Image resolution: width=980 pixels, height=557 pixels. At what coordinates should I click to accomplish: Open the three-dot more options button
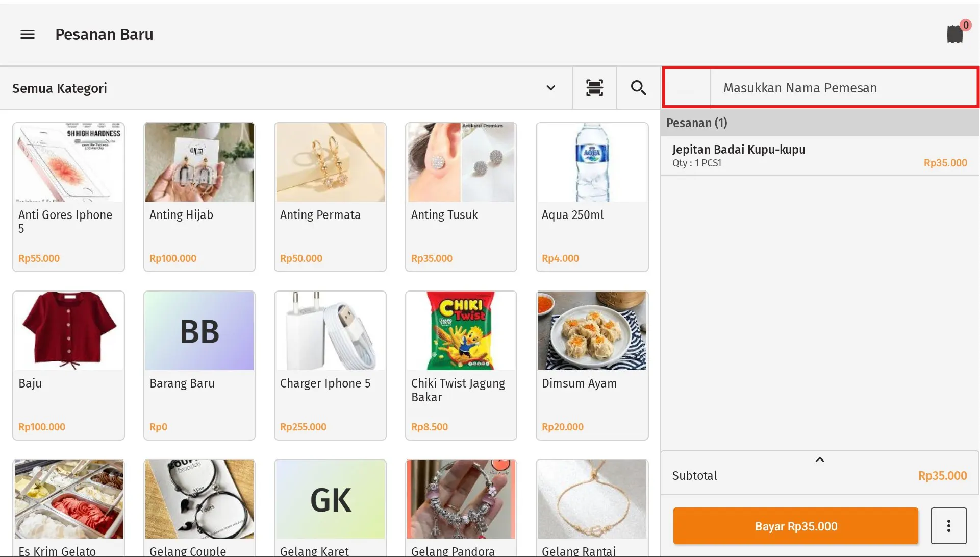click(x=948, y=526)
